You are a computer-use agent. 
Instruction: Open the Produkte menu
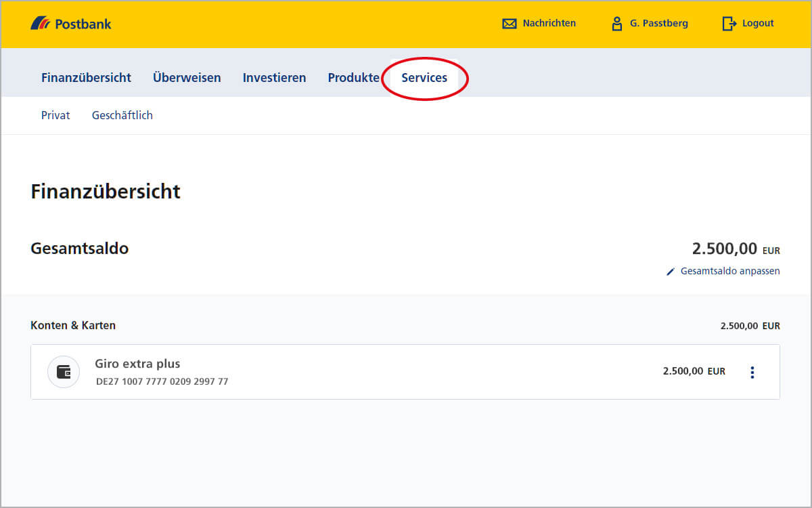click(x=353, y=78)
